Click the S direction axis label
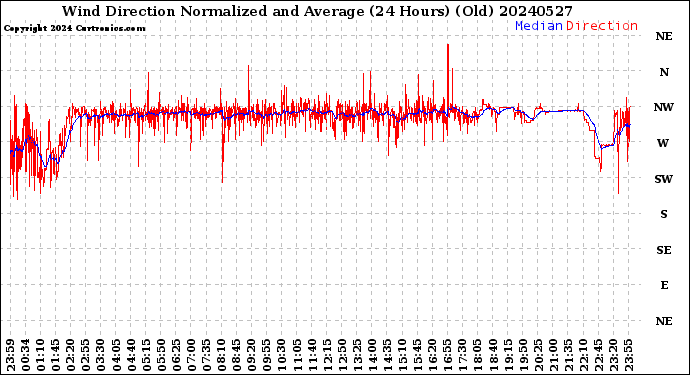Image resolution: width=690 pixels, height=375 pixels. click(x=664, y=214)
